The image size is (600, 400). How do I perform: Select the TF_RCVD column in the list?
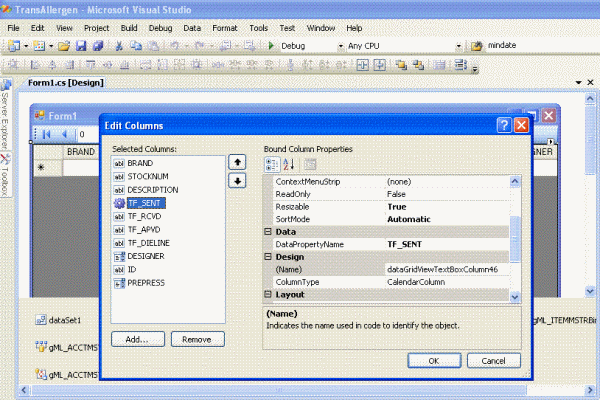click(x=144, y=216)
